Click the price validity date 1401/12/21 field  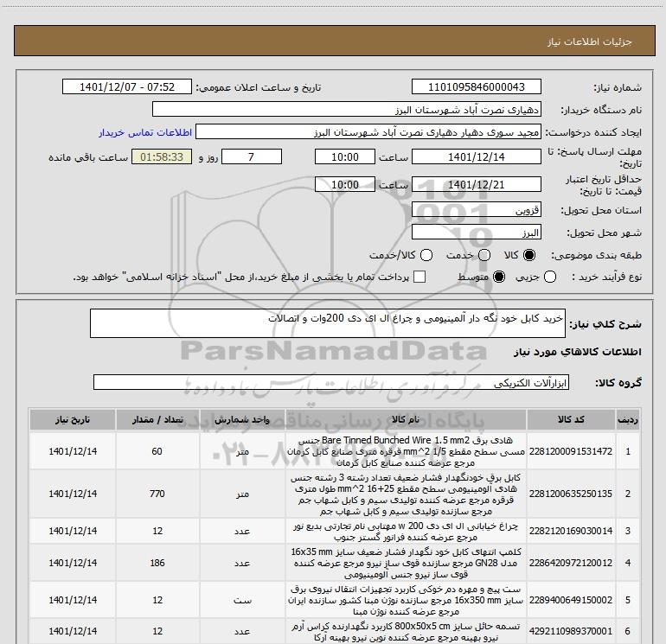[x=476, y=185]
